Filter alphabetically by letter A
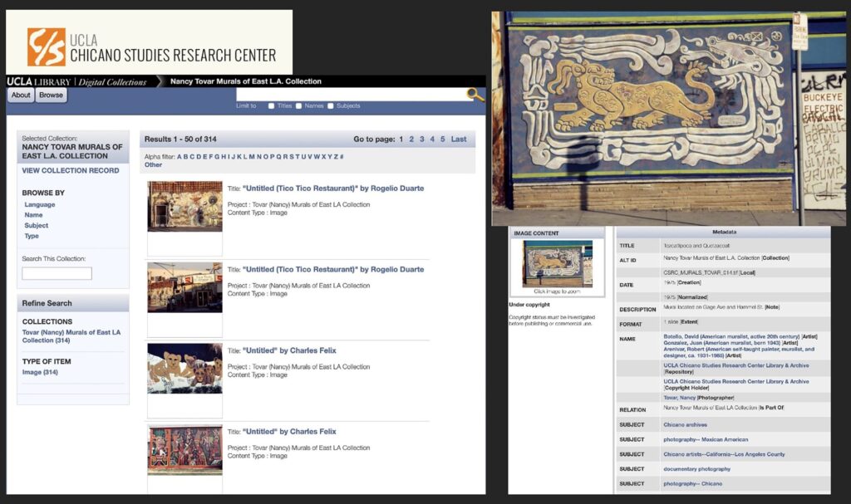The width and height of the screenshot is (851, 504). 180,157
